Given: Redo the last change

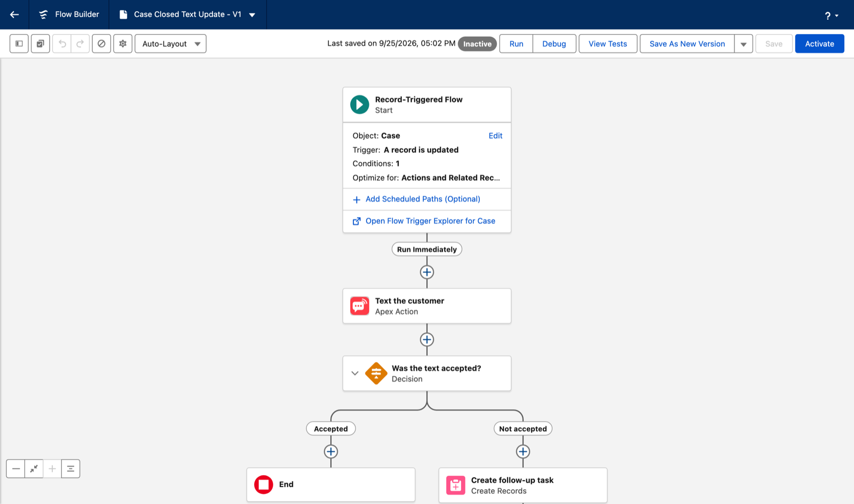Looking at the screenshot, I should (x=80, y=44).
